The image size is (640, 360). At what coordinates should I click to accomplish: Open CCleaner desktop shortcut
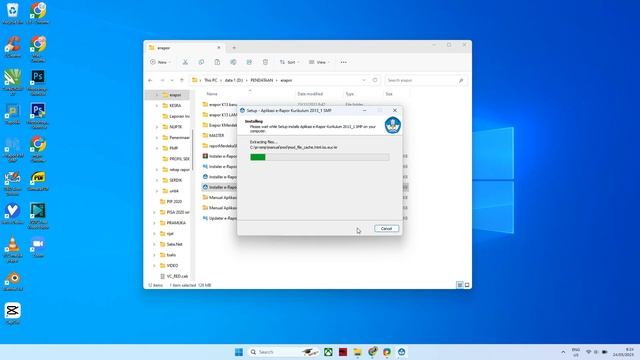click(x=13, y=47)
